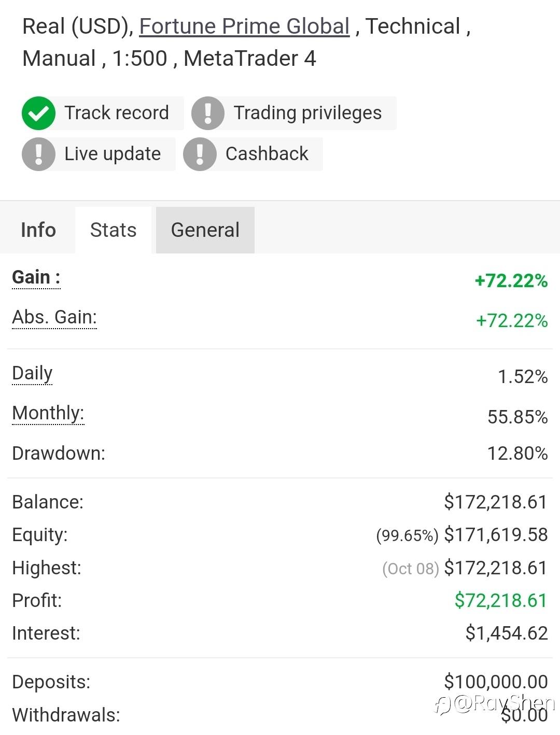Switch to the Info tab
Image resolution: width=560 pixels, height=735 pixels.
38,230
